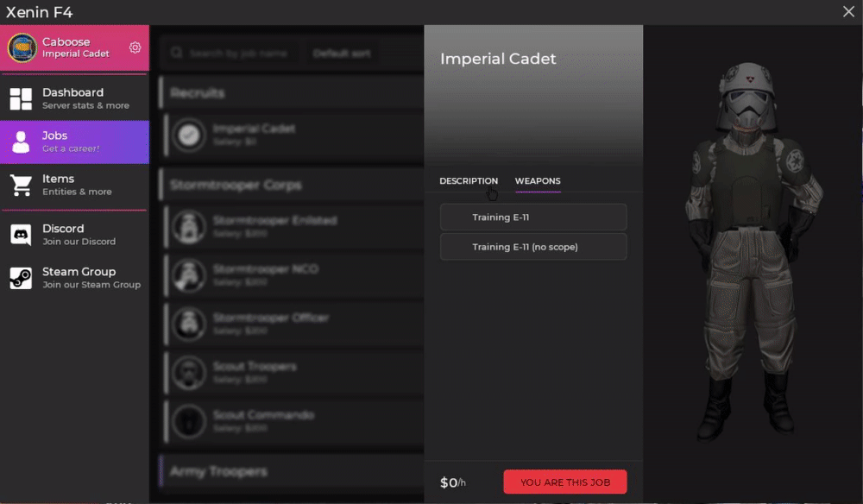Click the Caboose profile avatar

tap(22, 47)
